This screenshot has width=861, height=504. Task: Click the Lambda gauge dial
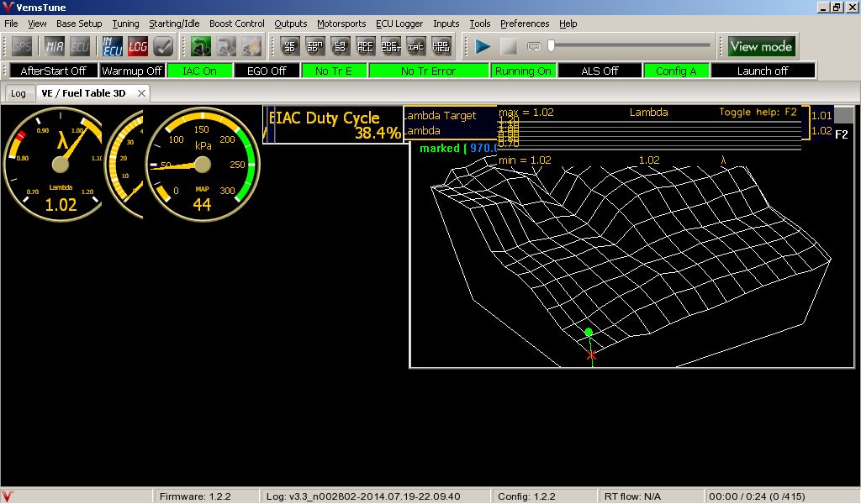pos(53,164)
